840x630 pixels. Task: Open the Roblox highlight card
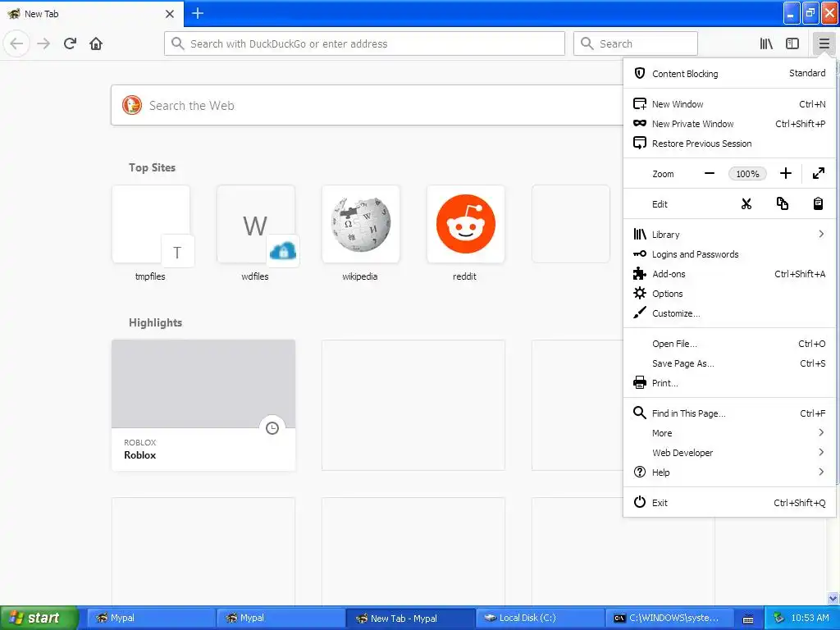[x=203, y=405]
